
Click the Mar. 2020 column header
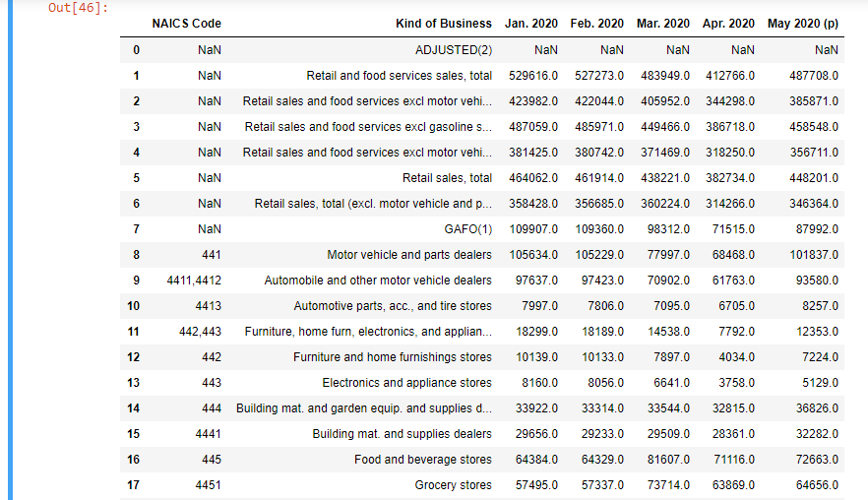click(662, 23)
